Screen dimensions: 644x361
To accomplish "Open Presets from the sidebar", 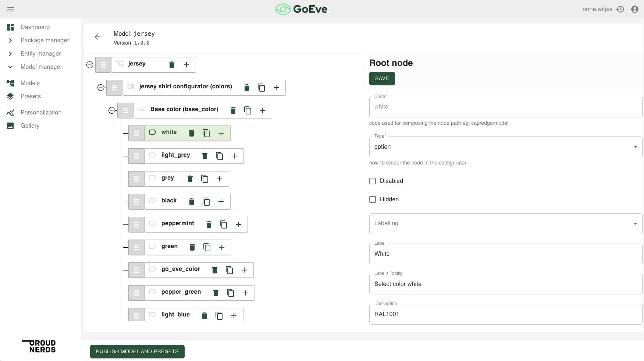I will point(31,96).
